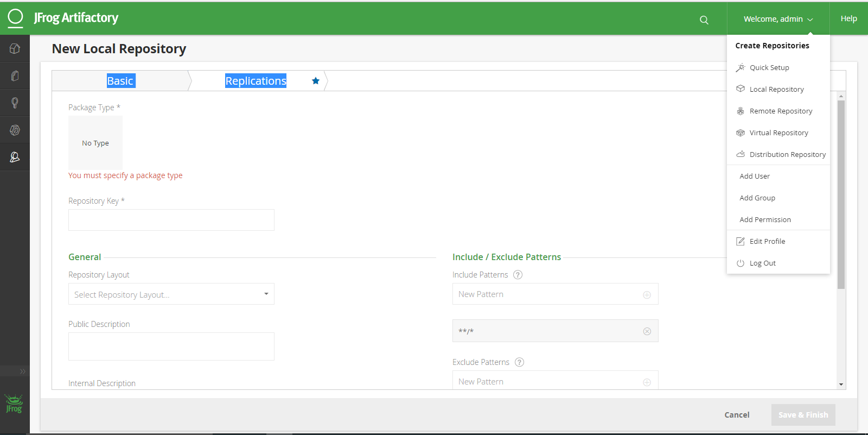Viewport: 868px width, 435px height.
Task: Focus the Public Description text area
Action: click(x=171, y=346)
